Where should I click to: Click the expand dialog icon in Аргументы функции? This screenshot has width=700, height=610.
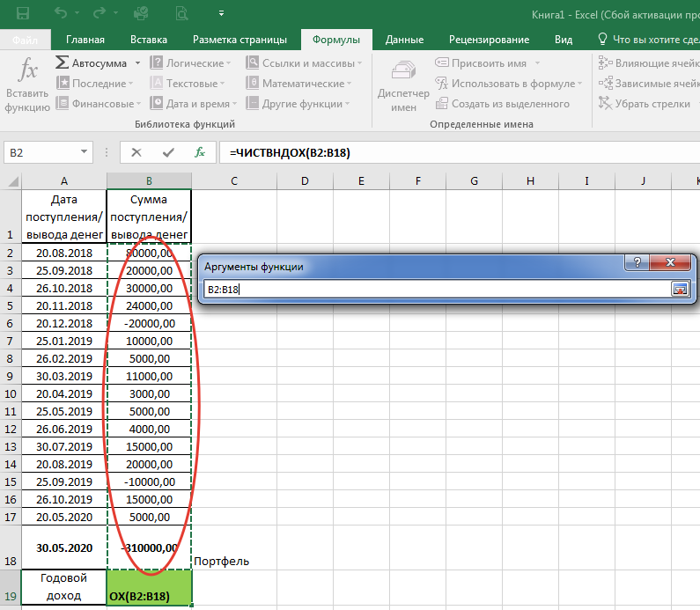[x=680, y=290]
